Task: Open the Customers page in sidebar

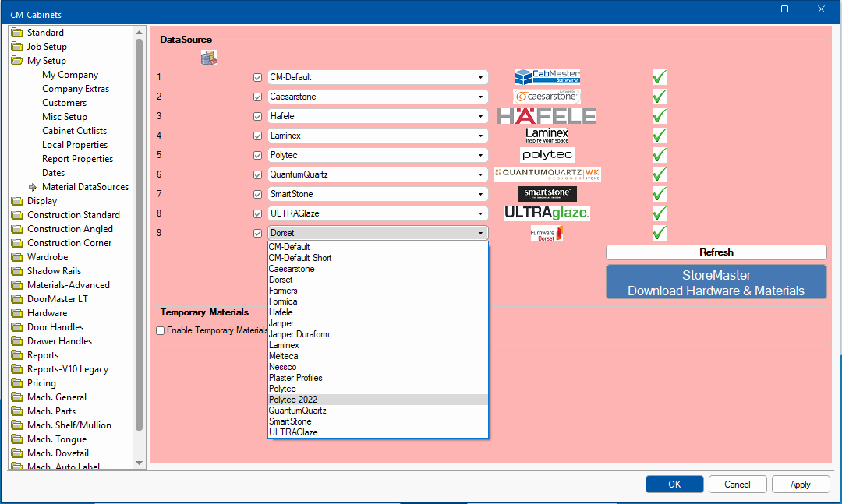Action: coord(65,103)
